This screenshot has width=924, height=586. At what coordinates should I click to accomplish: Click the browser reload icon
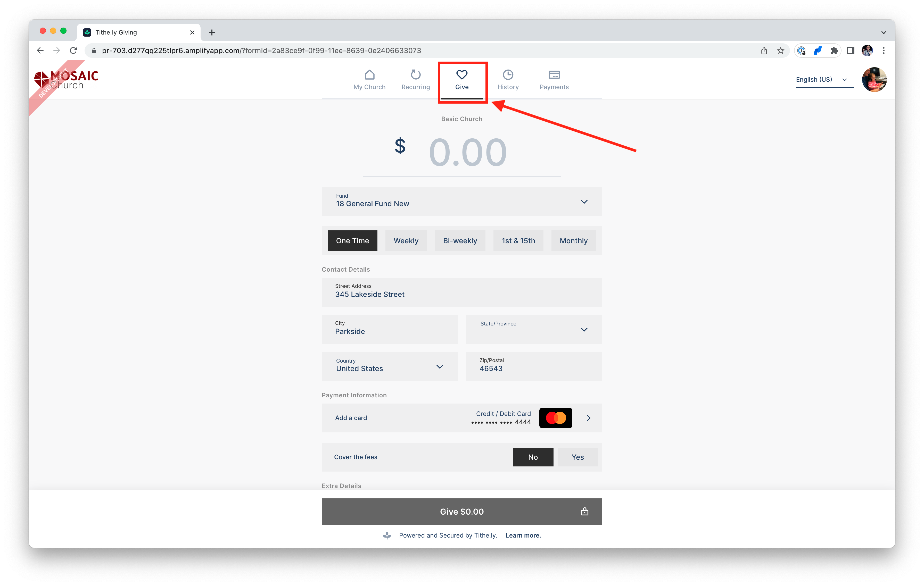pos(73,51)
